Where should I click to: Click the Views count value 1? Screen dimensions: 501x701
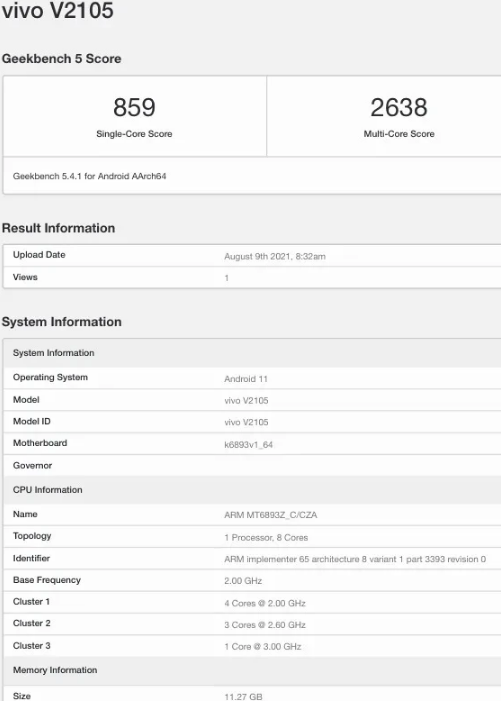coord(227,278)
